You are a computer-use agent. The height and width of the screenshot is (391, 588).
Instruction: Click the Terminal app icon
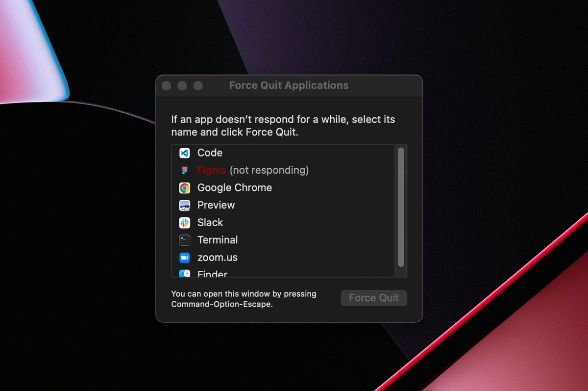pos(184,240)
